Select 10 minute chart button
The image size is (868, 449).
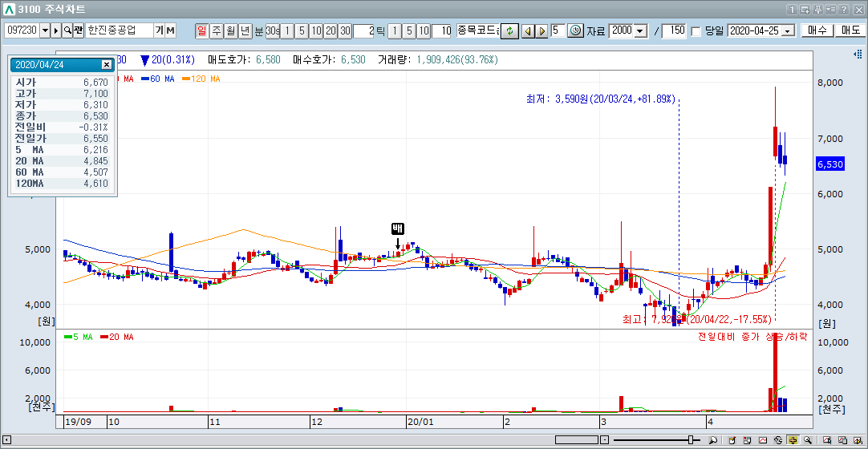316,31
